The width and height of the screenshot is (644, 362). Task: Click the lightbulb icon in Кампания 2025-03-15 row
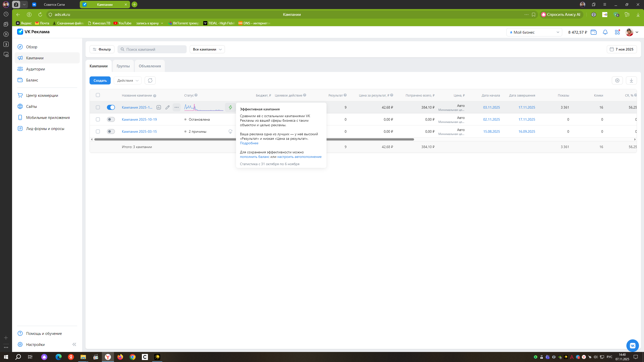coord(230,131)
